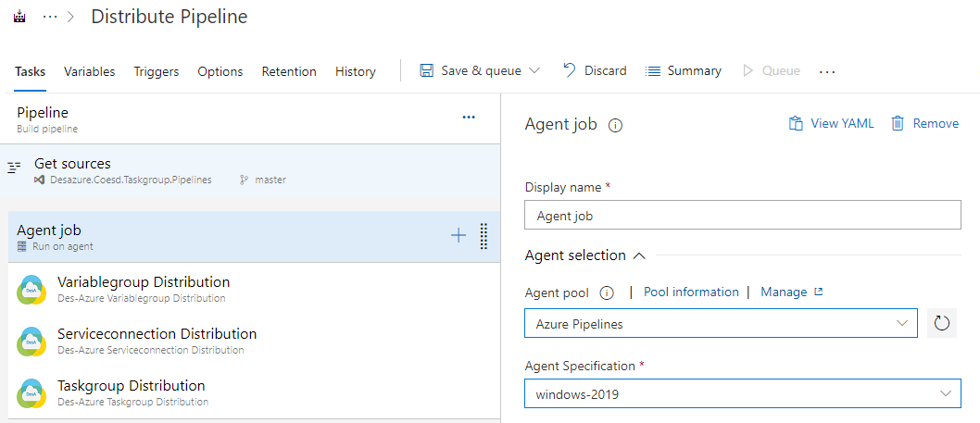Select the Serviceconnection Distribution task
This screenshot has width=980, height=423.
[x=255, y=341]
